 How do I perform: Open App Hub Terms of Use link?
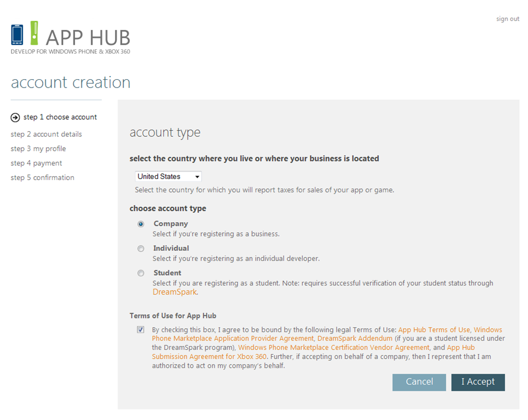click(x=434, y=330)
